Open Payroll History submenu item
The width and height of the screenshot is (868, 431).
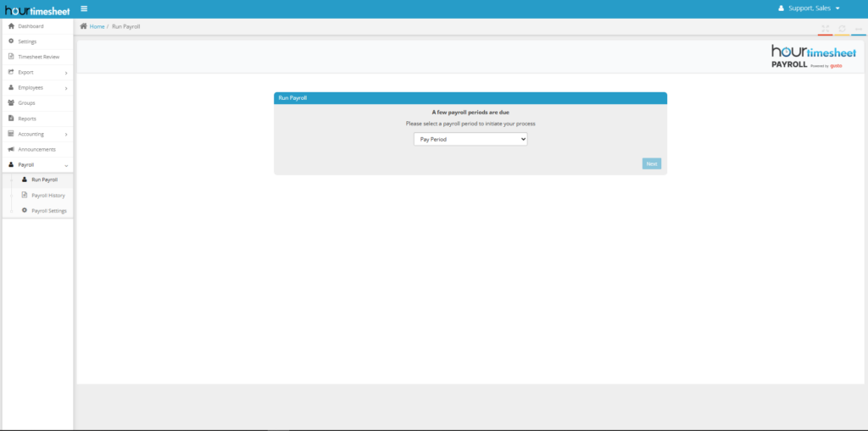(x=37, y=196)
